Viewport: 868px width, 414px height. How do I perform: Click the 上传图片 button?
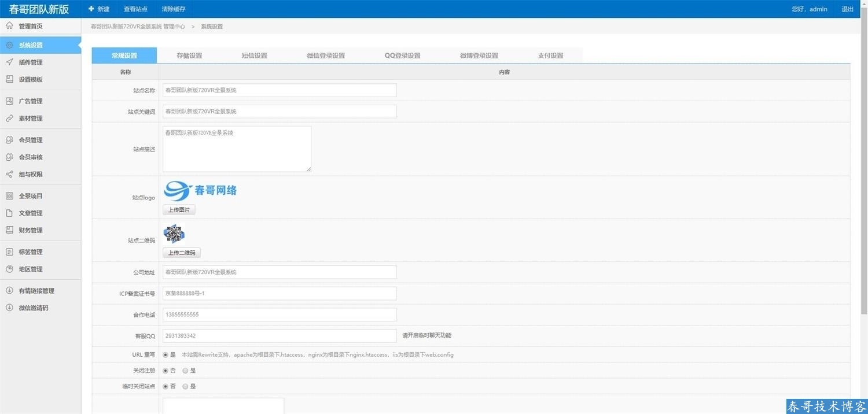tap(179, 210)
